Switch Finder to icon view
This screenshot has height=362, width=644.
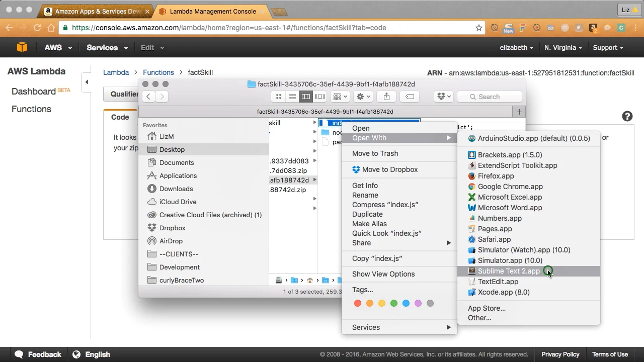278,97
